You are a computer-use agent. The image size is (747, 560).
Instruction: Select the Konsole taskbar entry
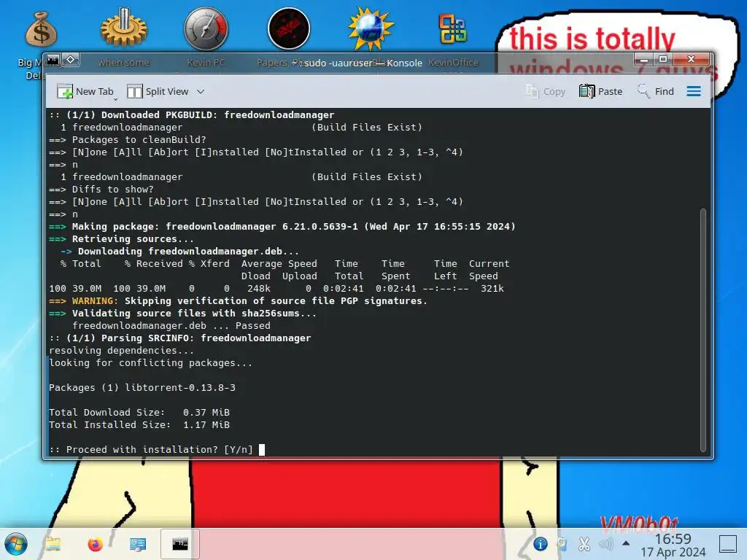[x=179, y=544]
